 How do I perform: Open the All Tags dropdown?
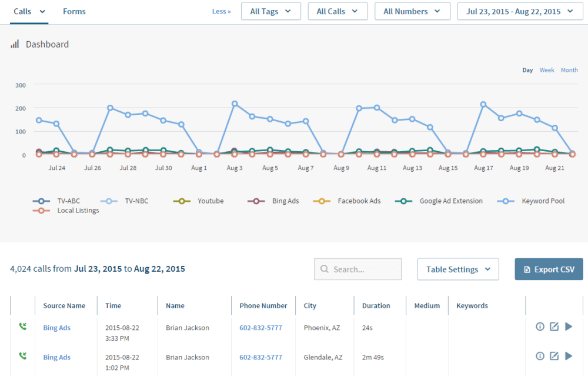tap(270, 11)
